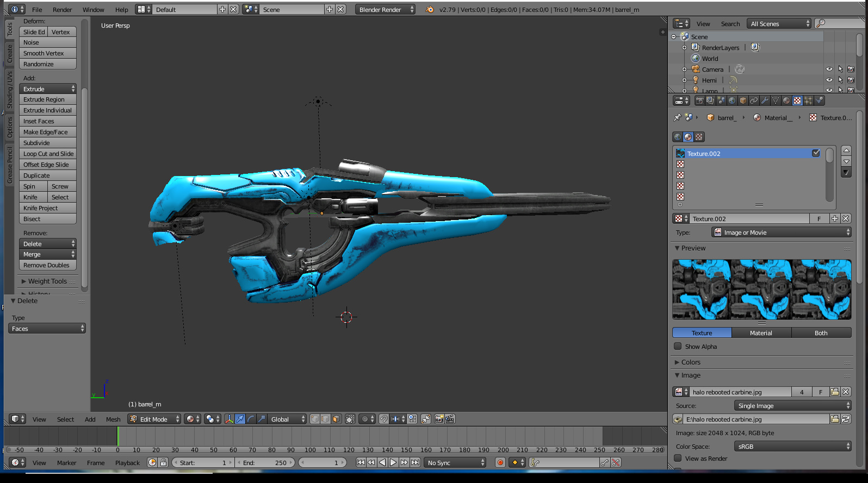Open the Window menu
This screenshot has width=868, height=483.
93,9
